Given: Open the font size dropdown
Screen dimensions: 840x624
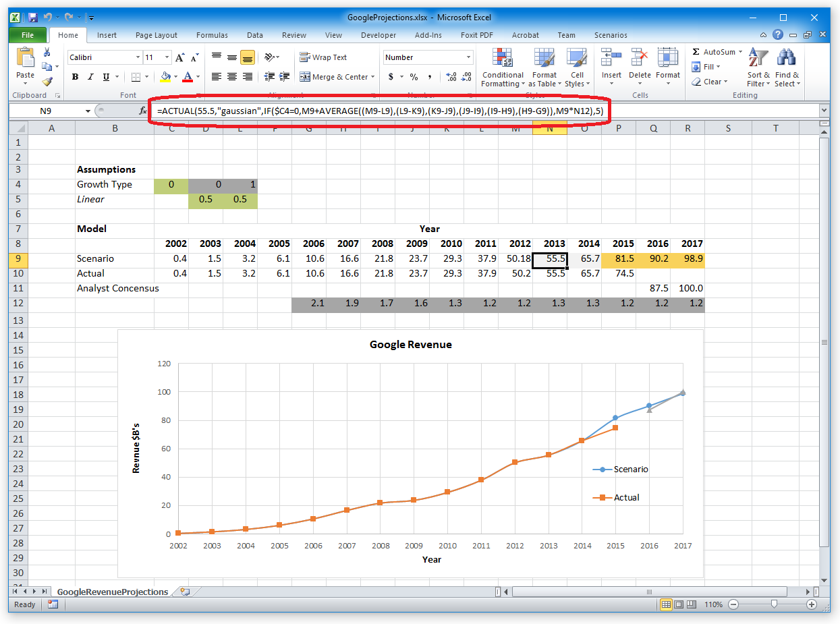Looking at the screenshot, I should (x=167, y=58).
